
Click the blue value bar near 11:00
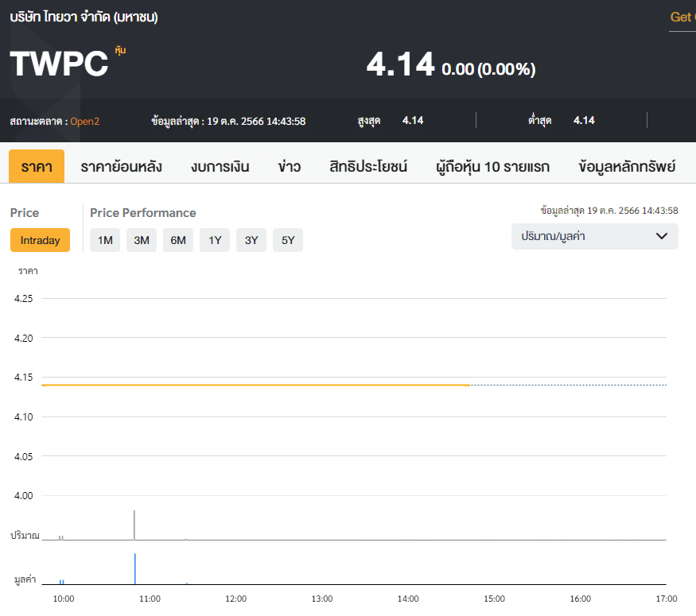pyautogui.click(x=135, y=569)
